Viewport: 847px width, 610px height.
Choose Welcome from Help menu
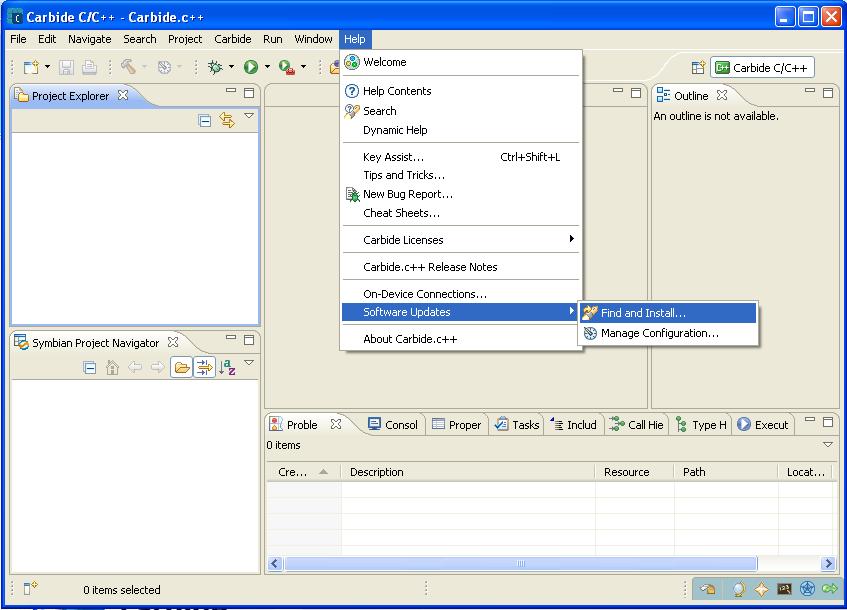[460, 62]
